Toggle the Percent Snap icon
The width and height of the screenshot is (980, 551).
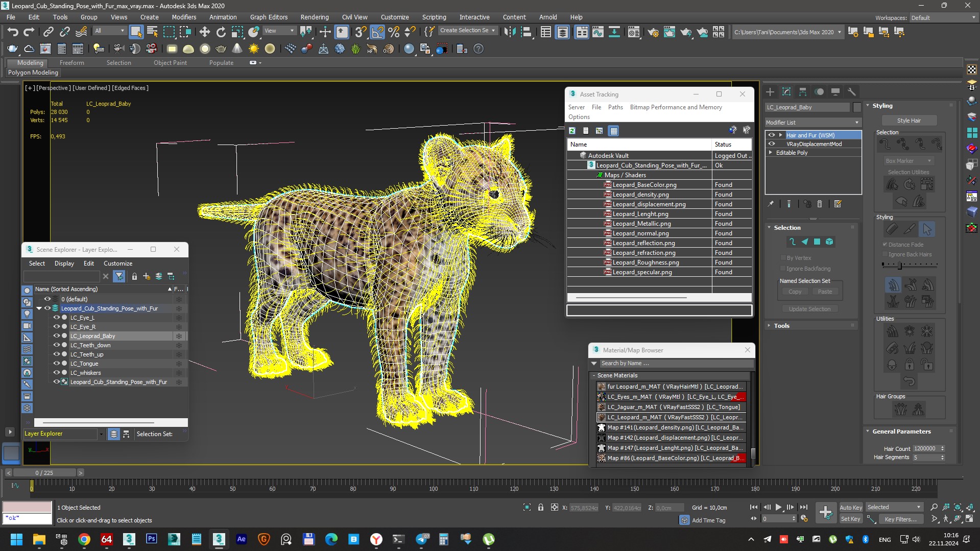point(394,32)
